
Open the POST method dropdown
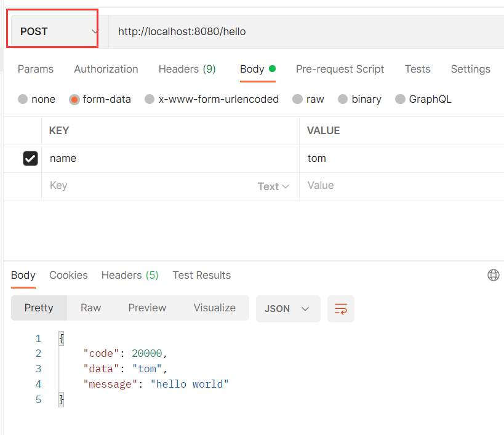(x=54, y=31)
